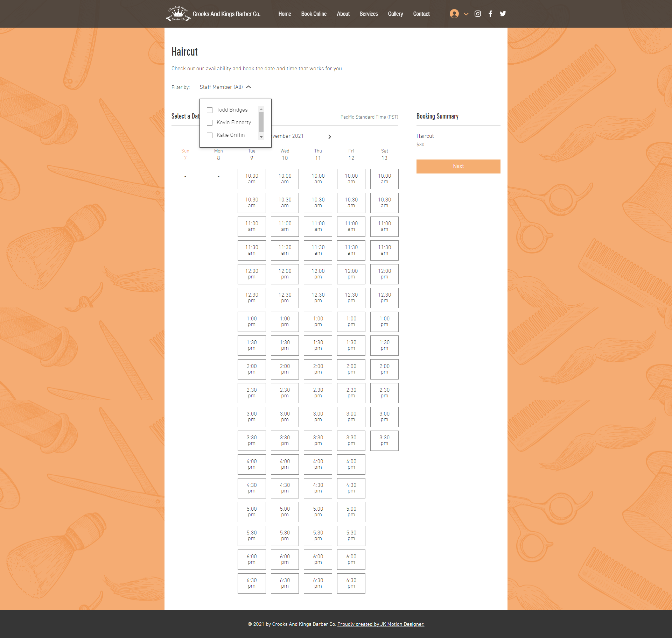The width and height of the screenshot is (672, 638).
Task: Click the Fri 12 day header
Action: pyautogui.click(x=351, y=155)
